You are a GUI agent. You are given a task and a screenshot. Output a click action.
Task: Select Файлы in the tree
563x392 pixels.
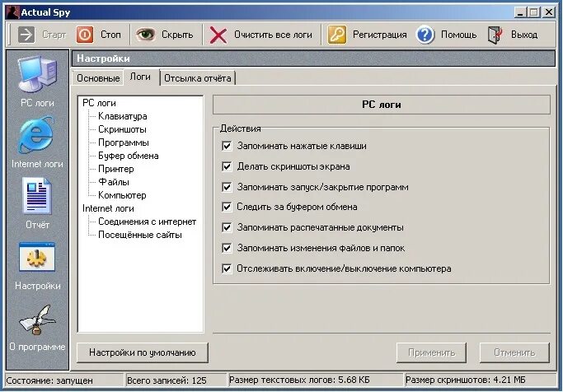tap(114, 182)
